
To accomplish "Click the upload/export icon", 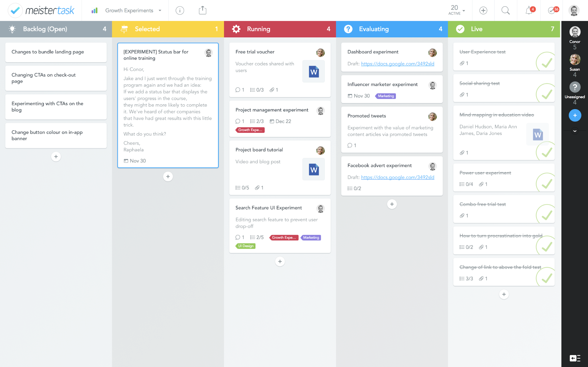I will pyautogui.click(x=203, y=10).
